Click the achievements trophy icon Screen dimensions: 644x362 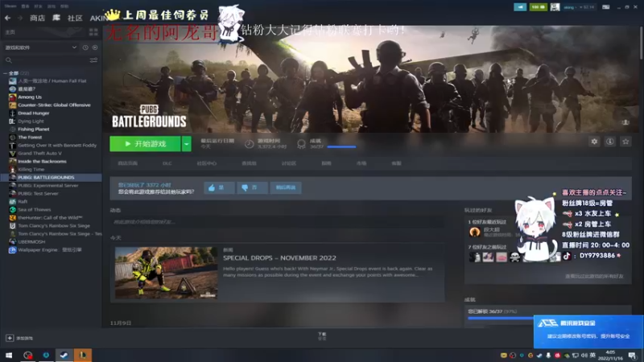coord(301,144)
